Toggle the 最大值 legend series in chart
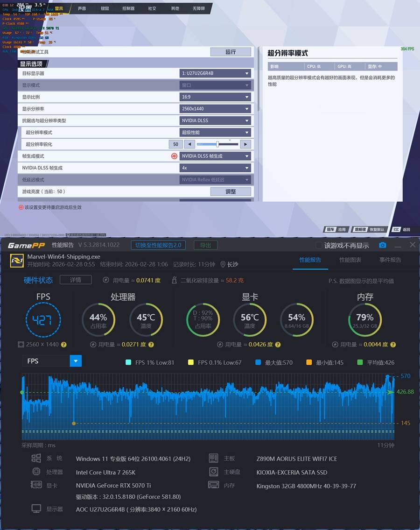The image size is (420, 530). pyautogui.click(x=259, y=362)
